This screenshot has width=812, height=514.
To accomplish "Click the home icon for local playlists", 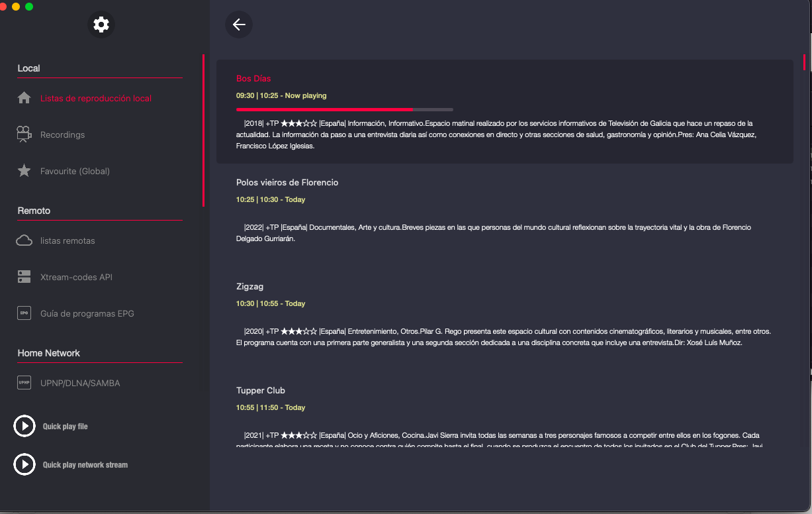I will [x=24, y=98].
